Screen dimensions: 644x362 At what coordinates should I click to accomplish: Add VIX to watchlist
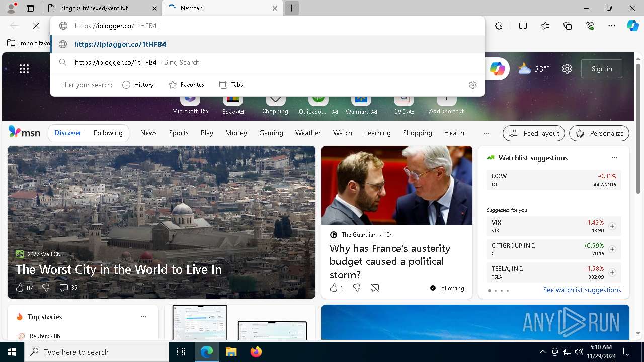[x=612, y=226]
